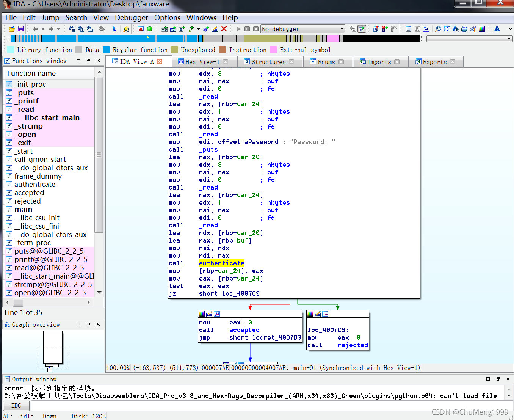The image size is (514, 420).
Task: Close the Hex View-1 tab
Action: pos(226,62)
